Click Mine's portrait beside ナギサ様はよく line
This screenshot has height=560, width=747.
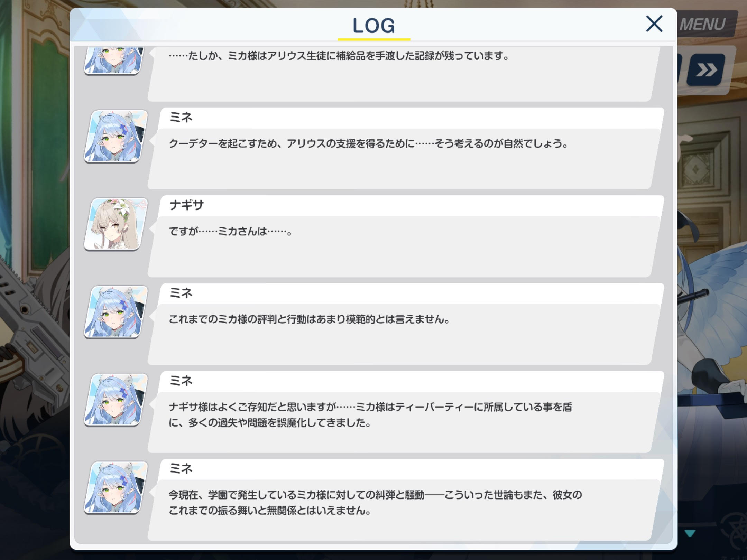click(116, 400)
